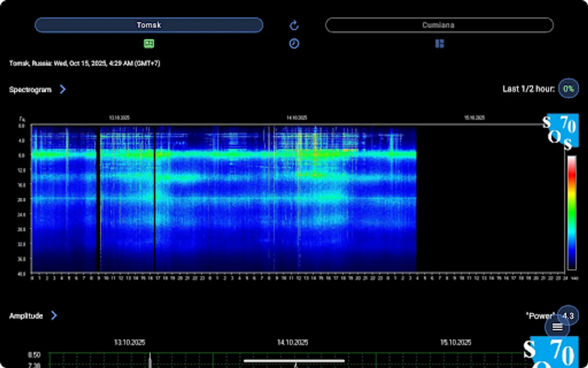Tap the refresh arrow icon
588x368 pixels.
(x=294, y=25)
